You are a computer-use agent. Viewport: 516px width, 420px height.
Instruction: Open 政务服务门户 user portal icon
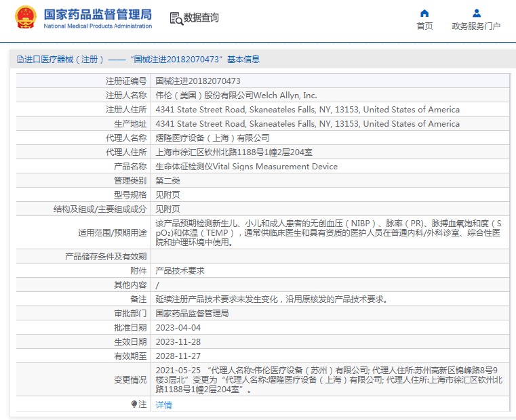(476, 13)
